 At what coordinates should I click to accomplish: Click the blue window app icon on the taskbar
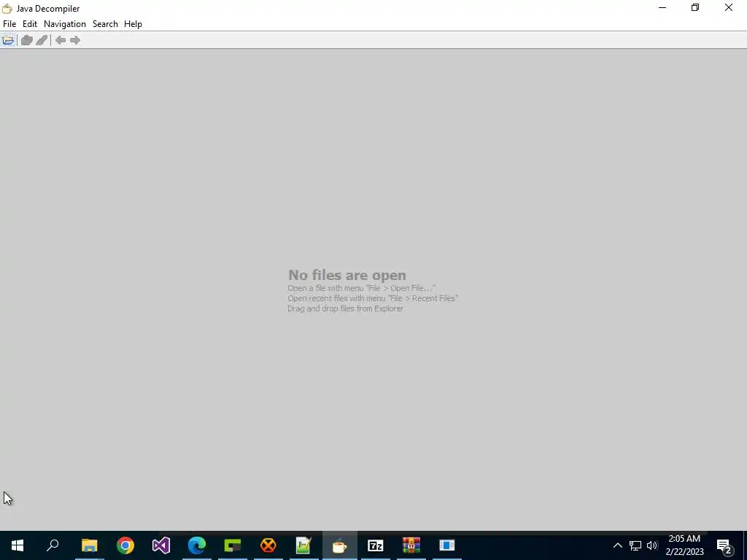[447, 545]
